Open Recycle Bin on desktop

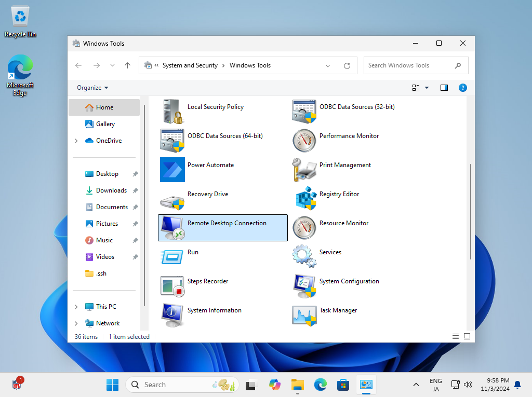(x=20, y=22)
